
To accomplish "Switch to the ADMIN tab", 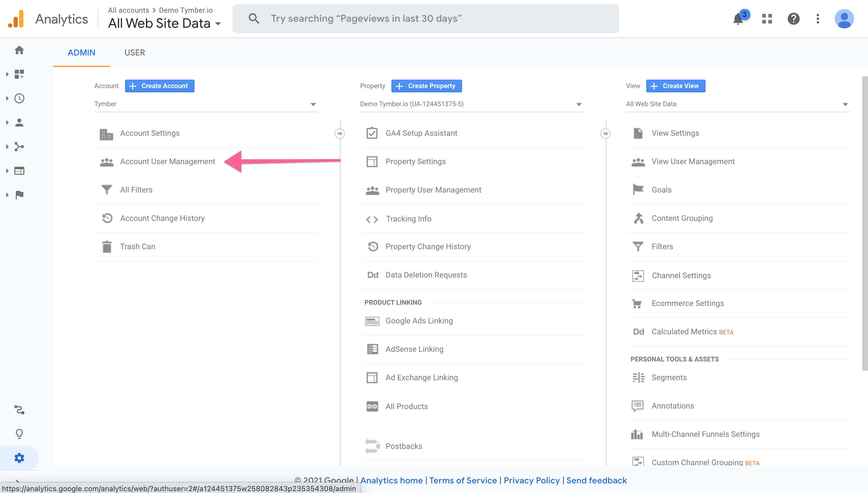I will [x=81, y=53].
